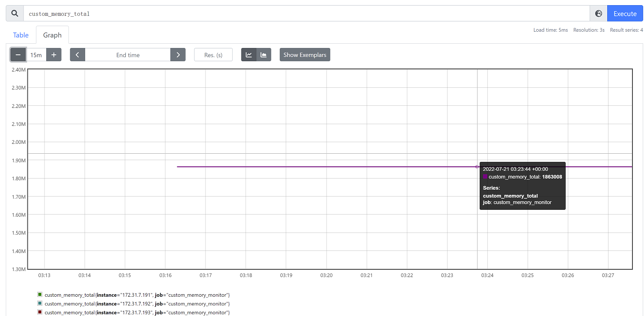
Task: Decrease the time range with minus button
Action: 18,55
